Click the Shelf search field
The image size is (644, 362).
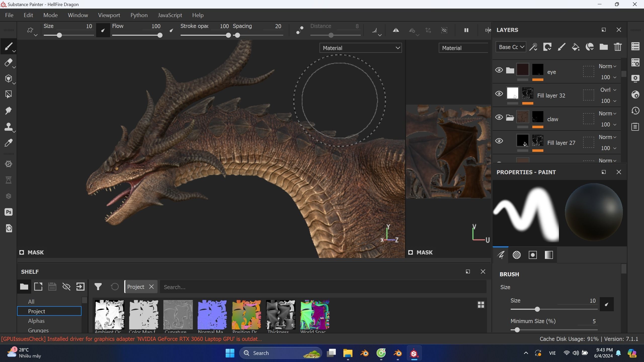(x=323, y=287)
